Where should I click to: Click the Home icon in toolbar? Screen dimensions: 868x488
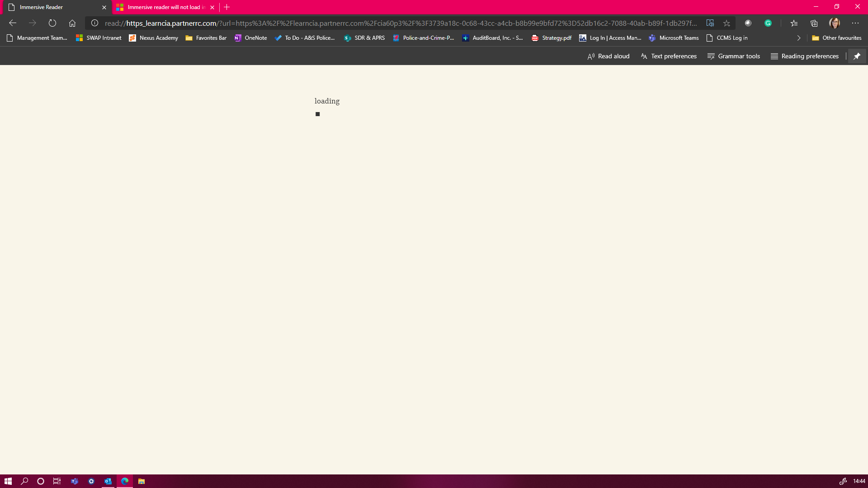(72, 23)
